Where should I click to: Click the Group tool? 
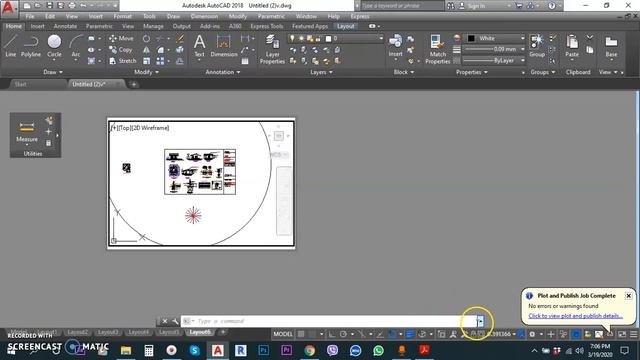pos(537,46)
